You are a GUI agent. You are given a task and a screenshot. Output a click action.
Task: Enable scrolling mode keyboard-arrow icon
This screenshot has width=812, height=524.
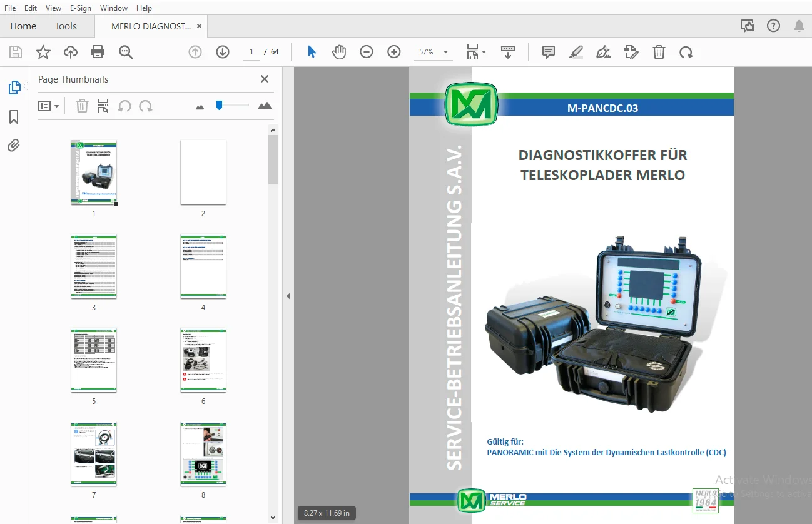click(507, 52)
